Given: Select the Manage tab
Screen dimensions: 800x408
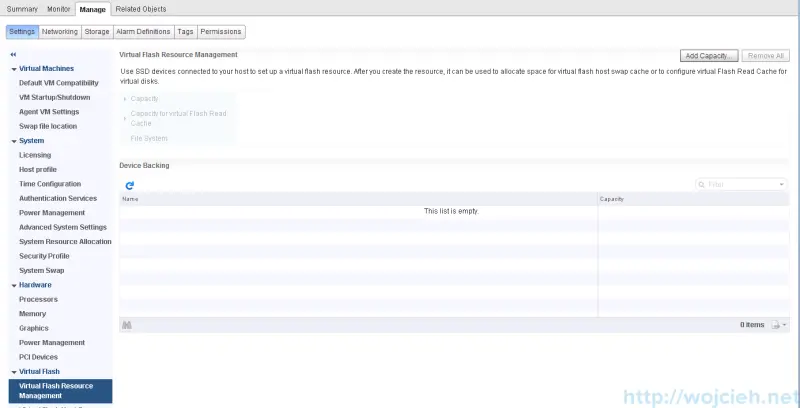Looking at the screenshot, I should (x=92, y=9).
